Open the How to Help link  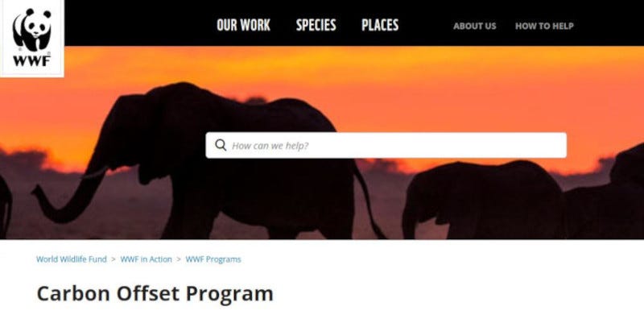pyautogui.click(x=544, y=26)
